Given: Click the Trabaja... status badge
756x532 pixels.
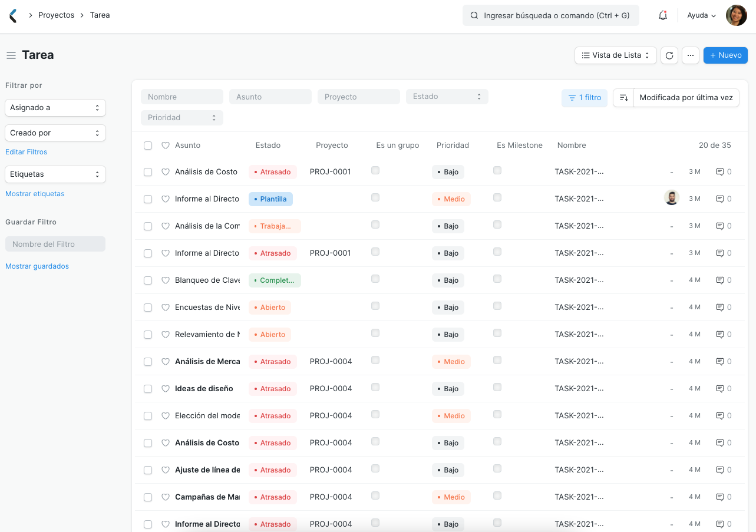Looking at the screenshot, I should click(x=275, y=226).
